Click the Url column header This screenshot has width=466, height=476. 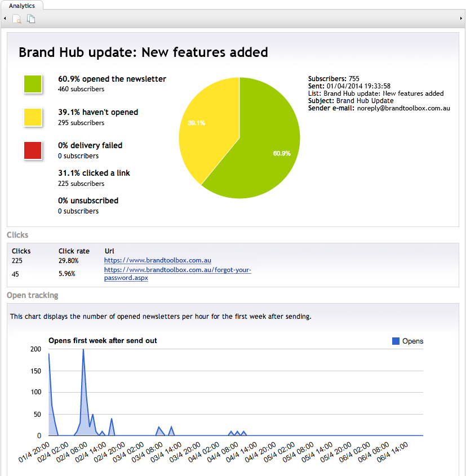109,251
